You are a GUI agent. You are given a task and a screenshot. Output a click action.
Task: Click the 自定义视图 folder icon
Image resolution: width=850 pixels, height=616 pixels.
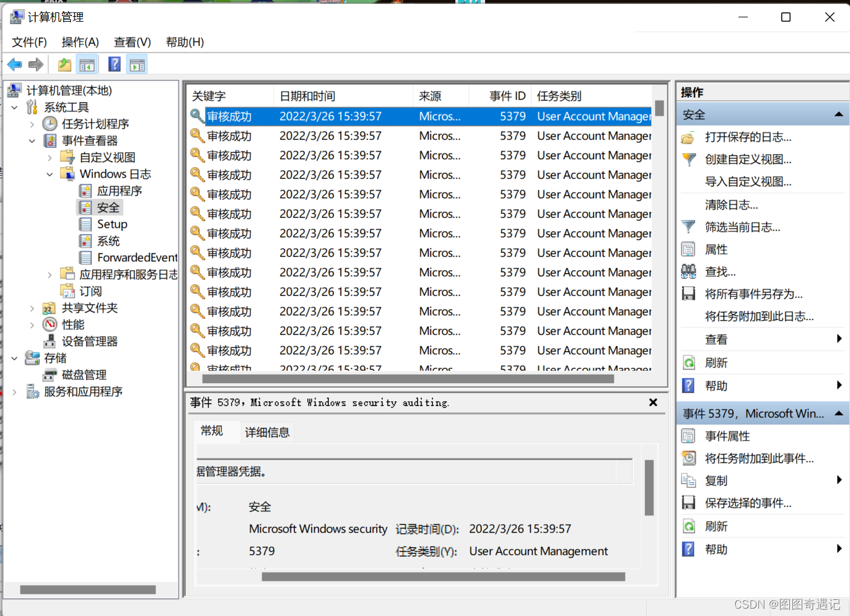[68, 157]
